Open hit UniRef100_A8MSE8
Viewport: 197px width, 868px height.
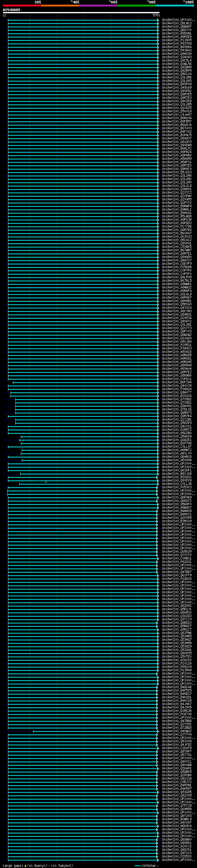click(177, 37)
